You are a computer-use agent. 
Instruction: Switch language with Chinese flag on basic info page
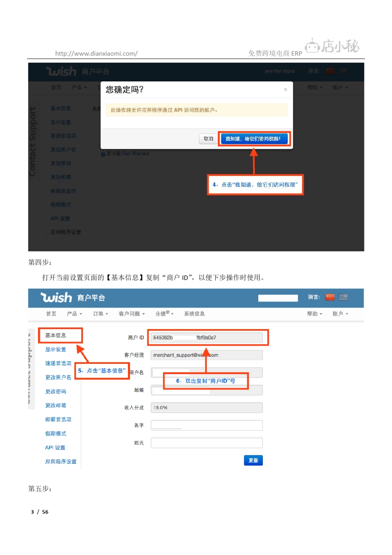tap(330, 297)
